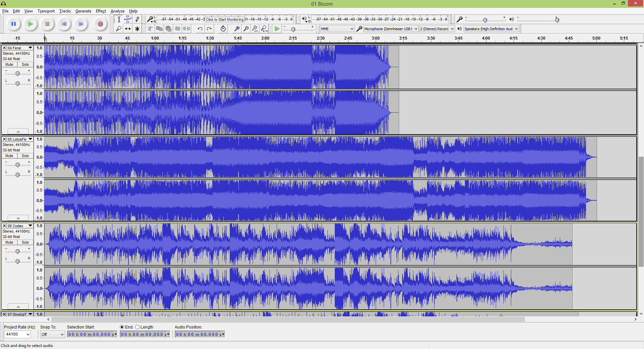Mute the 04 Feral track

point(9,64)
